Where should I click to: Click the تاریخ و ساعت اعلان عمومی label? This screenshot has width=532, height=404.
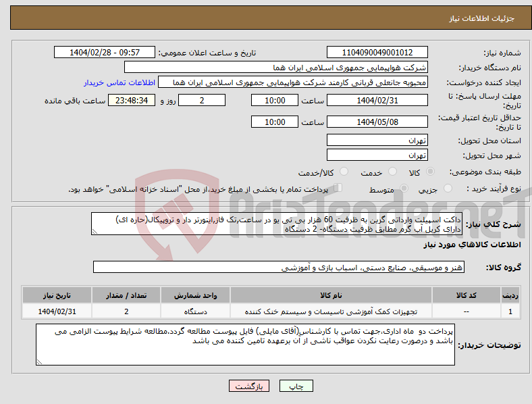point(207,53)
